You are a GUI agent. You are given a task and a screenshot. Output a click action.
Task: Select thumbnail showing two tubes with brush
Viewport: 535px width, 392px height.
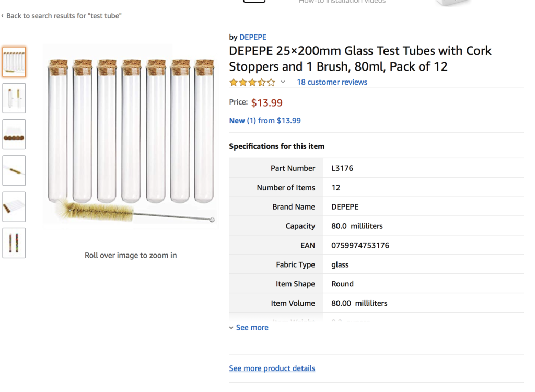click(14, 98)
